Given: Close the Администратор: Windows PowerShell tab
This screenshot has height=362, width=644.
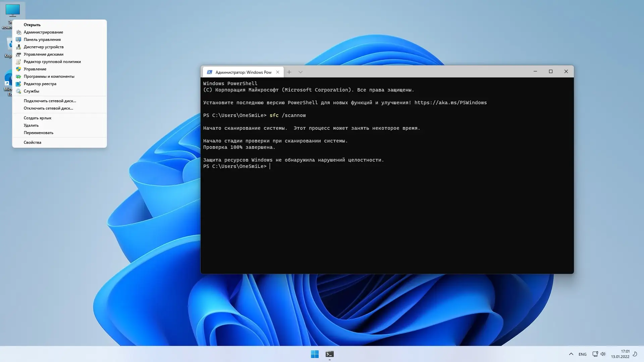Looking at the screenshot, I should point(278,72).
